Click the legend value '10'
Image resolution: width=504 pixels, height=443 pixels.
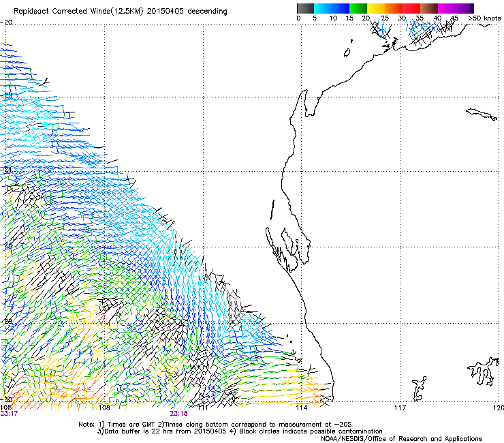point(333,18)
